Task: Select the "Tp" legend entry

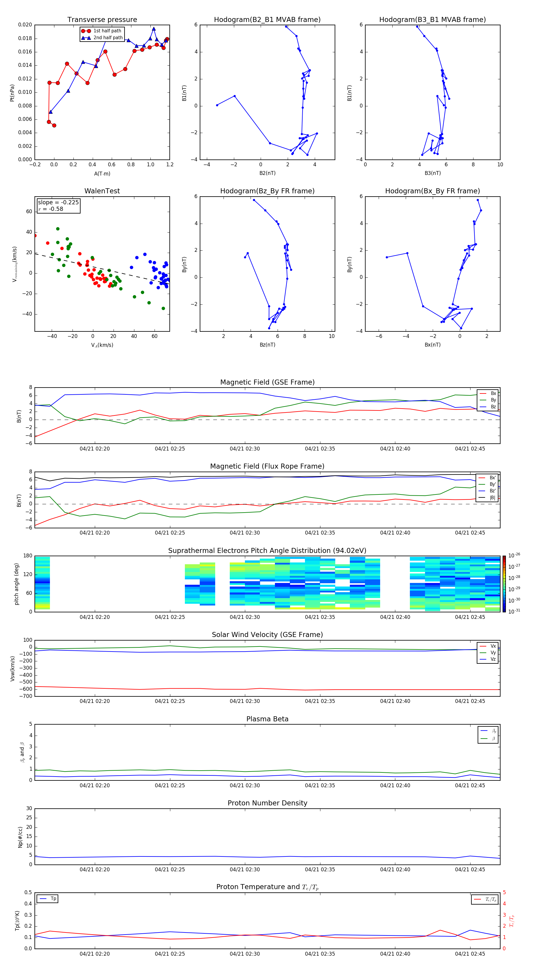Action: pos(48,899)
